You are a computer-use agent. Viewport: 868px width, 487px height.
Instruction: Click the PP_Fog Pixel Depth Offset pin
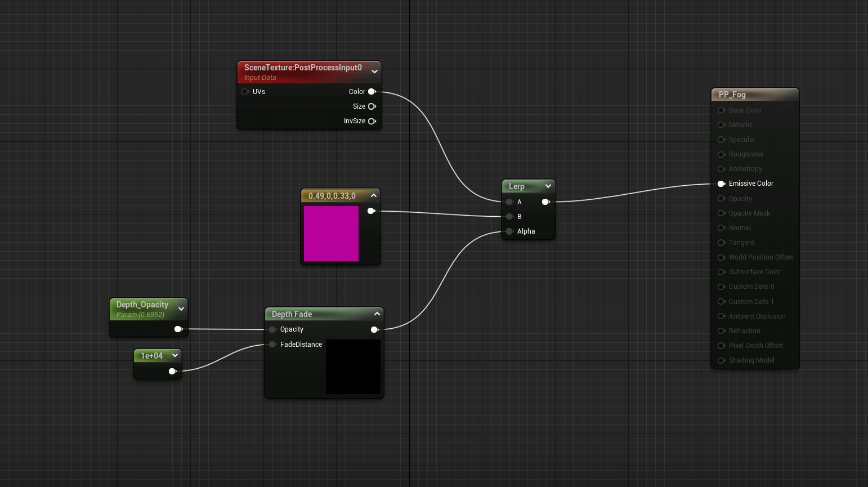pos(721,346)
